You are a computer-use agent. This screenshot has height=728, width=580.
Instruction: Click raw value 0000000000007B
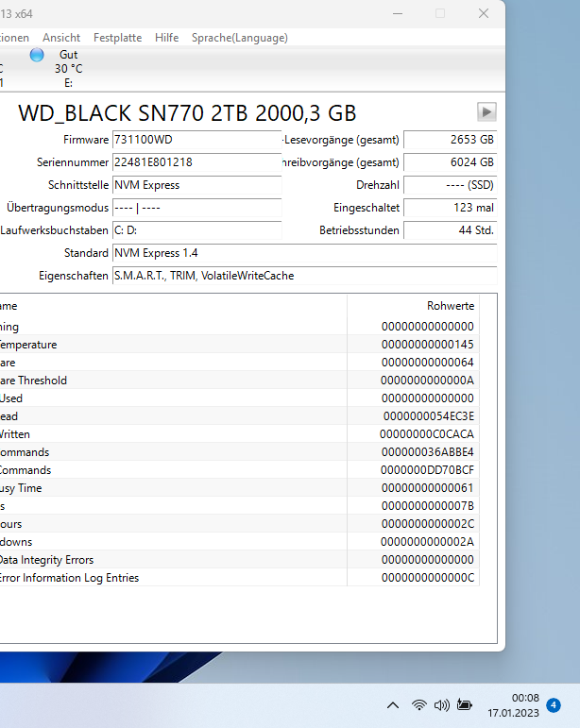pos(428,506)
